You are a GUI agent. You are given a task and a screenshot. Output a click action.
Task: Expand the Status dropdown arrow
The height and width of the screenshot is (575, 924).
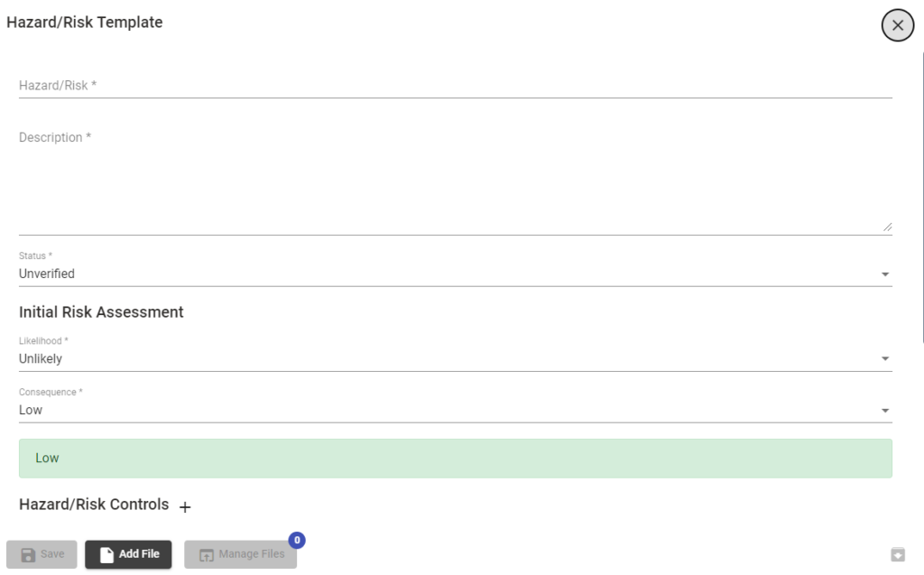885,274
